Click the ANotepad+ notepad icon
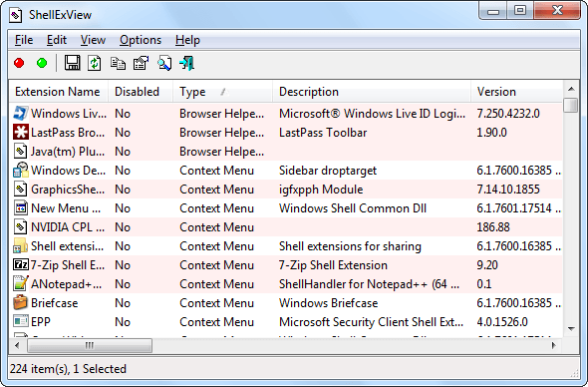588x387 pixels. point(21,284)
